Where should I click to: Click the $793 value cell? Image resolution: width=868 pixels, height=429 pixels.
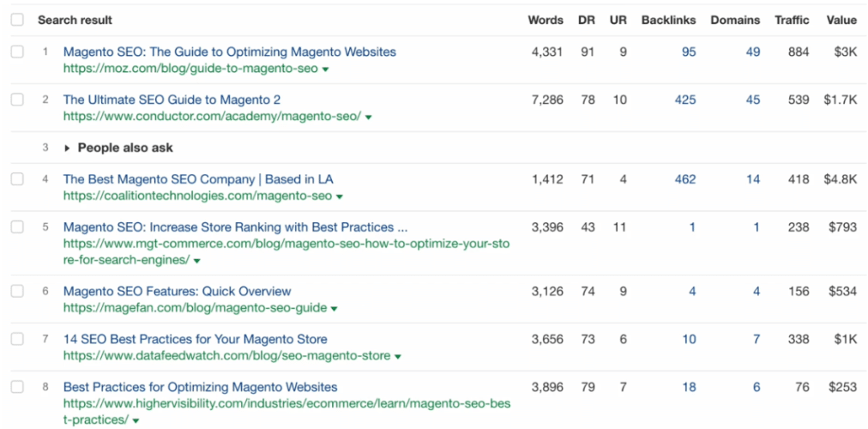coord(843,227)
